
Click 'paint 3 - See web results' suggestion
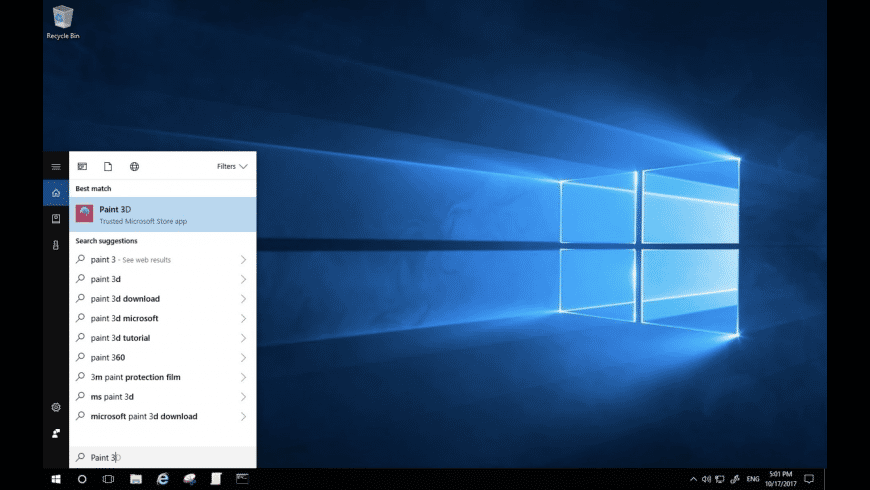pyautogui.click(x=130, y=260)
